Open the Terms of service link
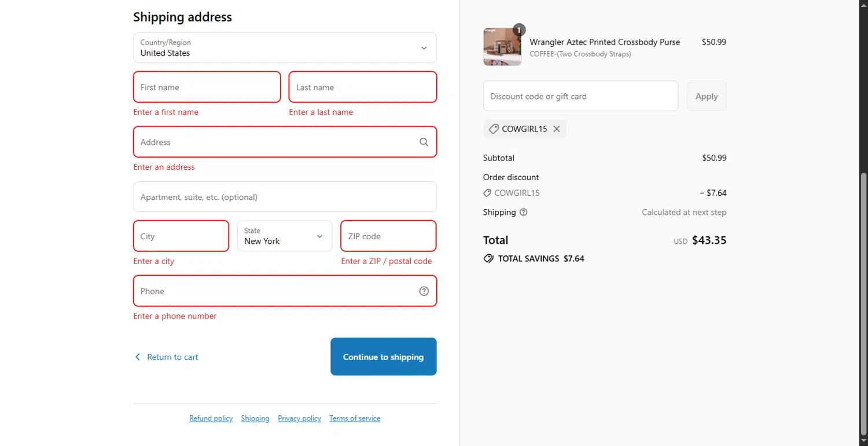The height and width of the screenshot is (446, 868). [x=355, y=419]
